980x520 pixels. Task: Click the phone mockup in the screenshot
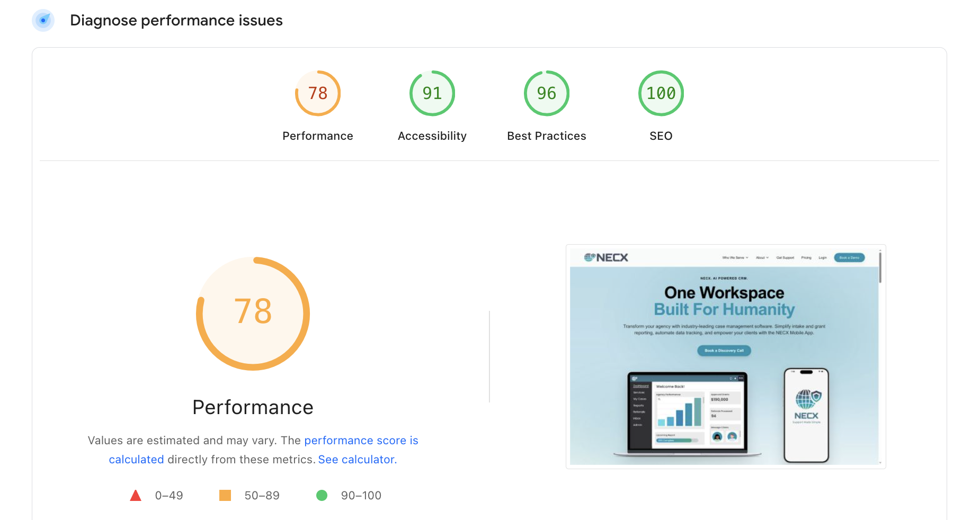point(806,415)
